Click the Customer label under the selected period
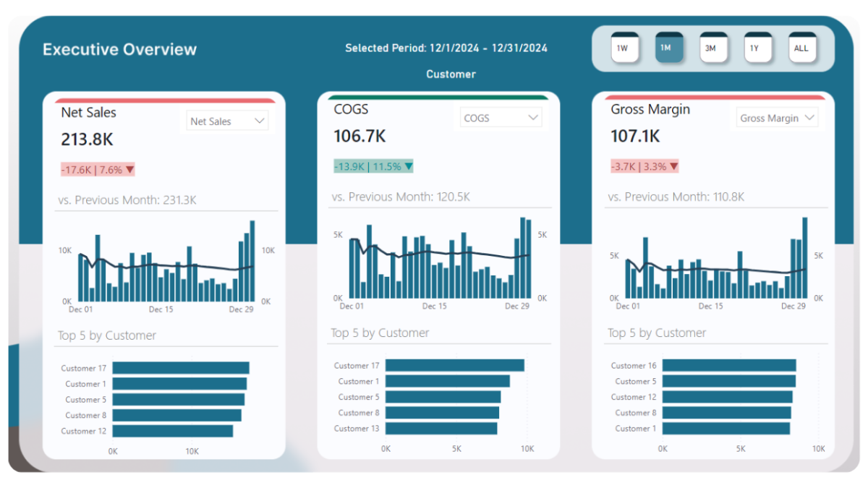The image size is (868, 488). (451, 74)
